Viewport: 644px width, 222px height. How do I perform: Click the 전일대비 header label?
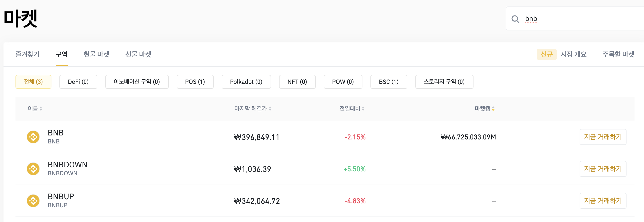350,109
